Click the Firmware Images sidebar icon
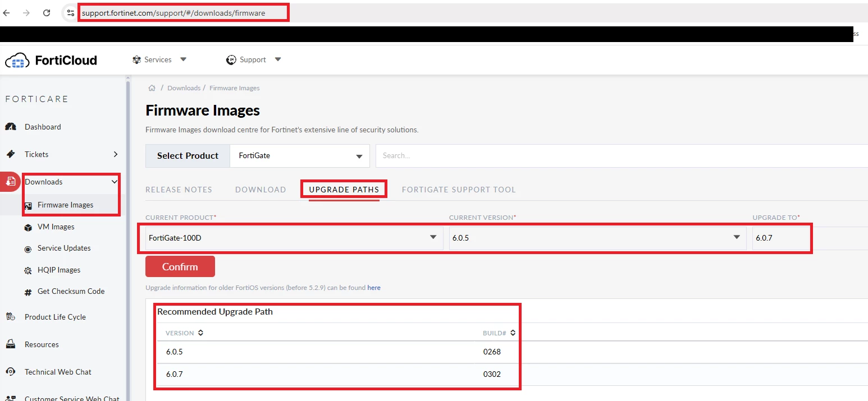 [x=28, y=206]
